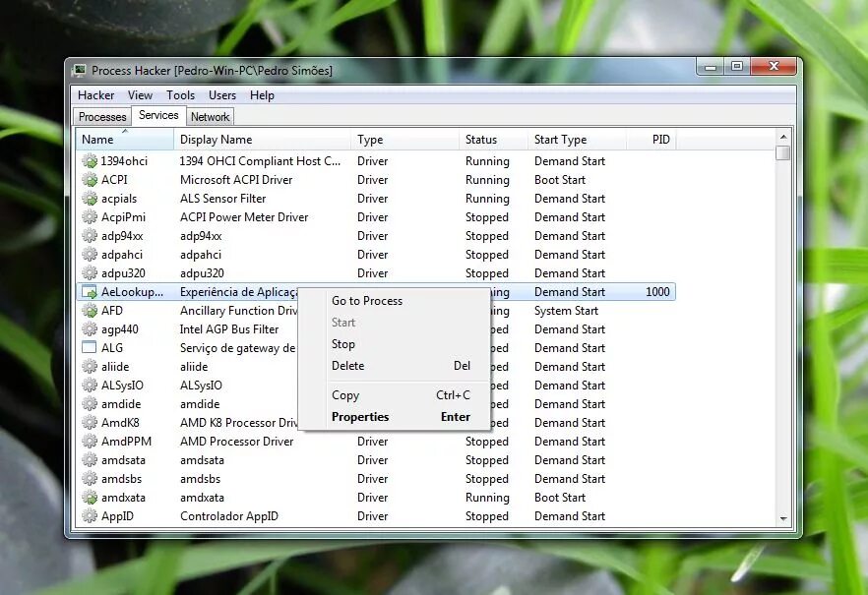Click the gear icon for adpu320 name
The width and height of the screenshot is (868, 595).
tap(90, 273)
